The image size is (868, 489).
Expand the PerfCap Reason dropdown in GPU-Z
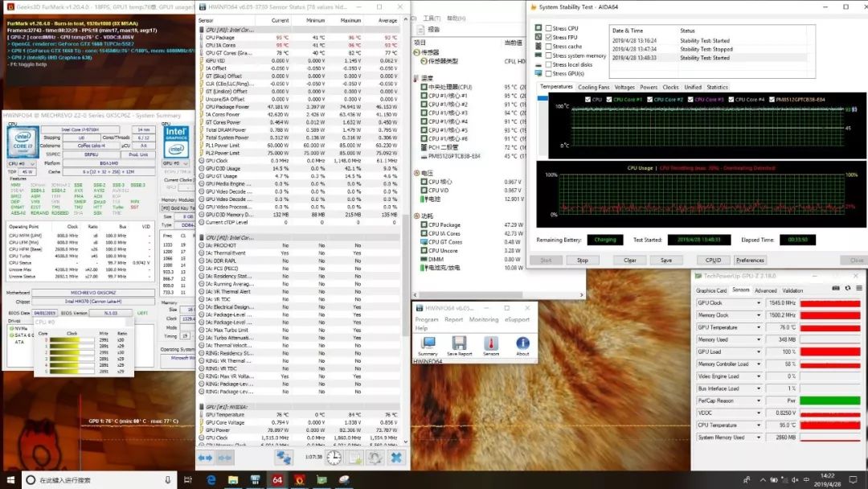[759, 401]
